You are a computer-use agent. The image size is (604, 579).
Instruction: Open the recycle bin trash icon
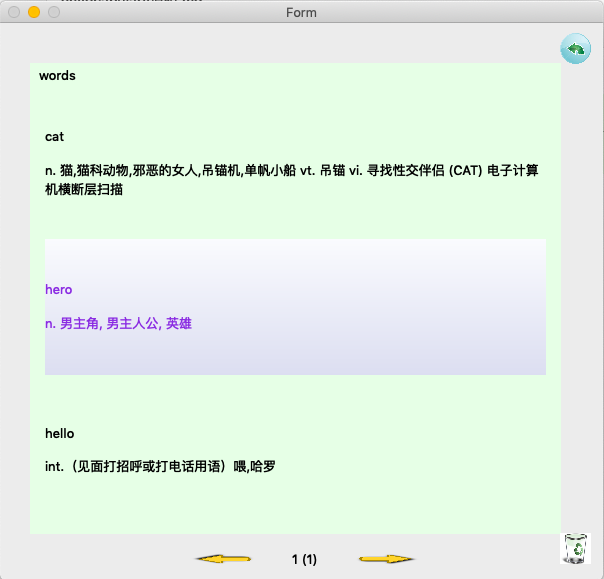click(575, 549)
